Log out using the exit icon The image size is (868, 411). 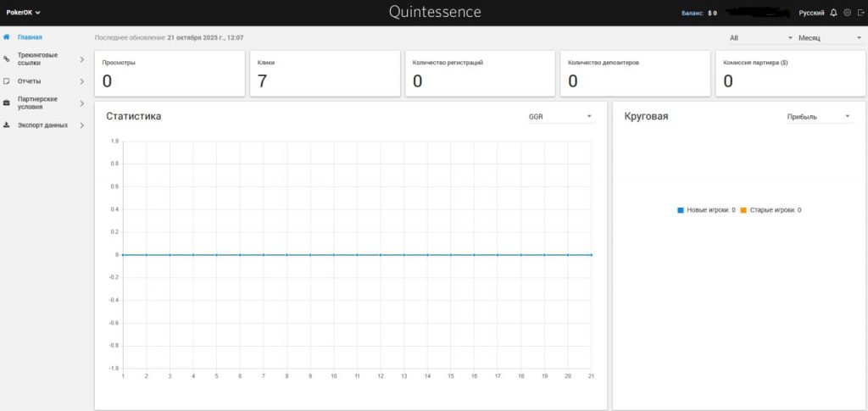click(x=860, y=13)
